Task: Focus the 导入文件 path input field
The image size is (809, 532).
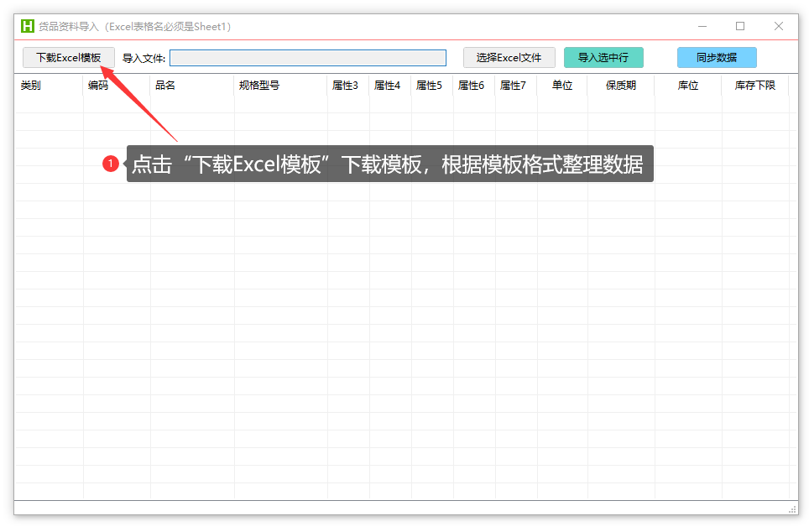Action: point(308,58)
